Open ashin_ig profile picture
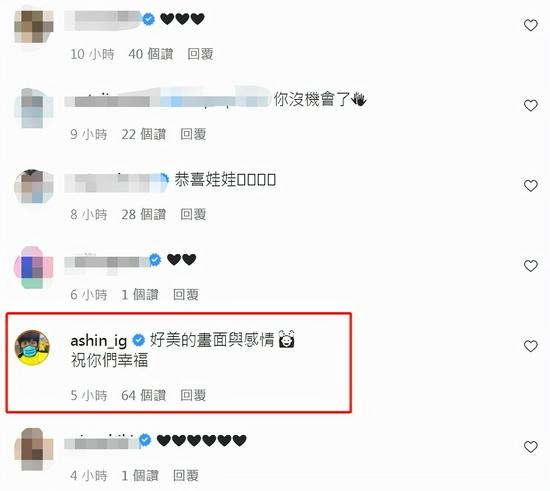The image size is (550, 491). [32, 348]
